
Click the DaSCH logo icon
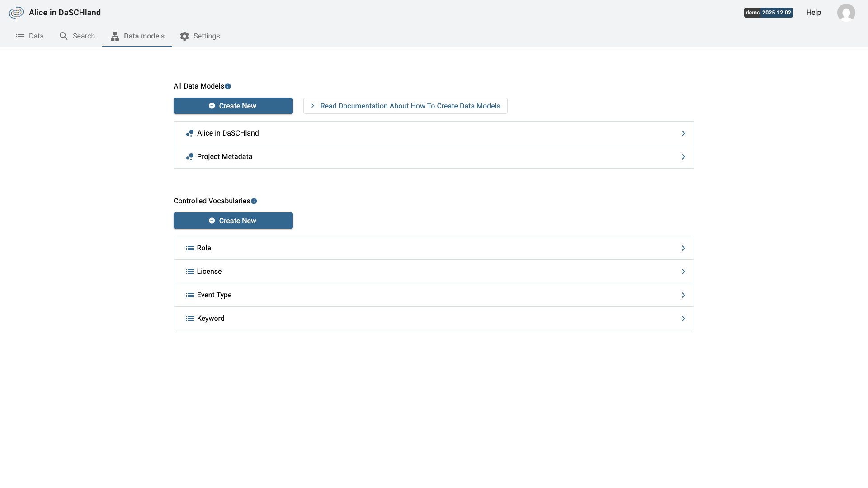point(16,13)
